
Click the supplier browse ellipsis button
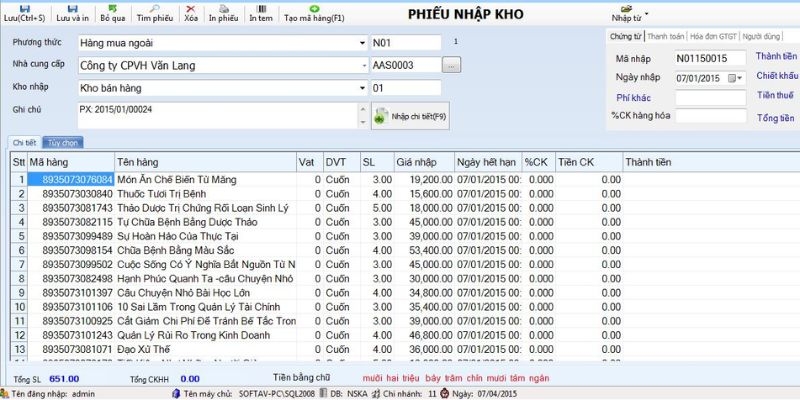(x=452, y=65)
